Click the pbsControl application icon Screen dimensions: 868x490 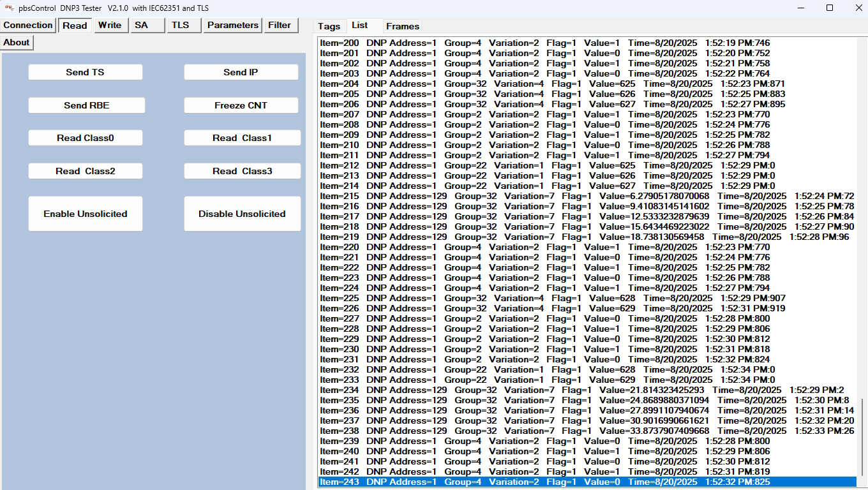point(8,8)
